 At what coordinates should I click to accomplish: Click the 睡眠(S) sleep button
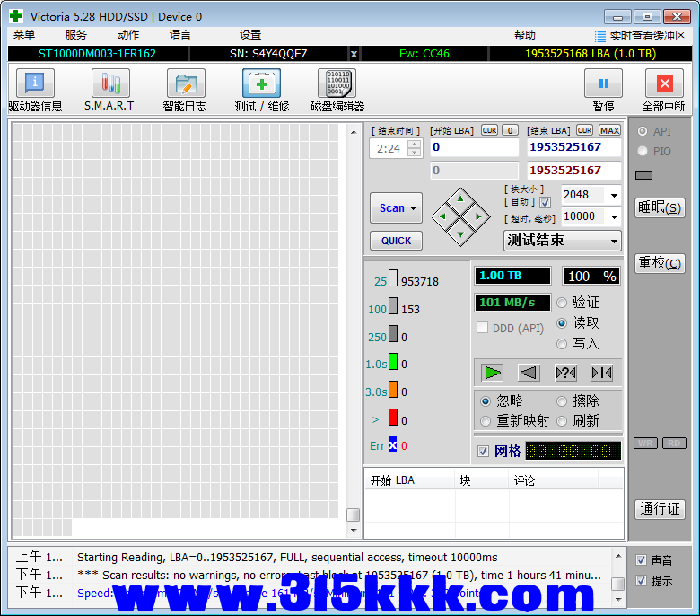(x=660, y=207)
